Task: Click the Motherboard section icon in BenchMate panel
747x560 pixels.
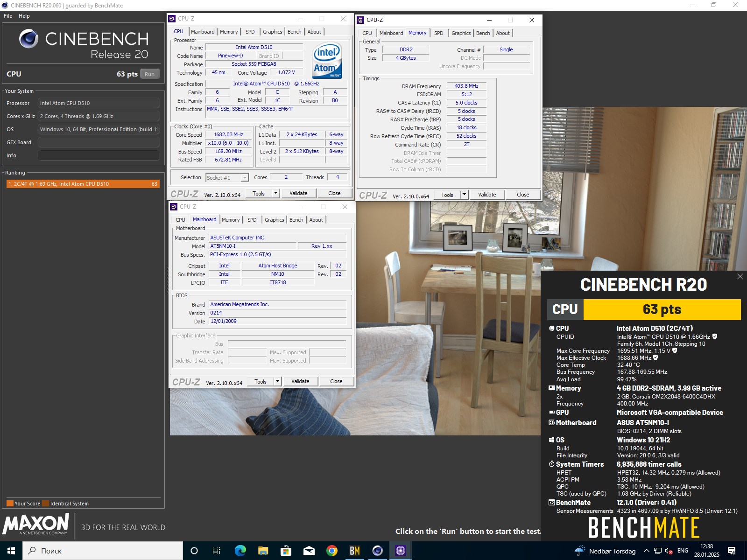Action: (x=551, y=423)
